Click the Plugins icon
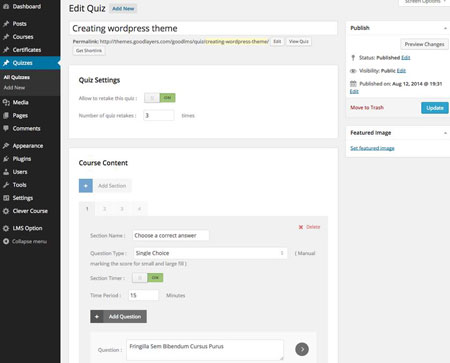The image size is (450, 363). pyautogui.click(x=6, y=159)
